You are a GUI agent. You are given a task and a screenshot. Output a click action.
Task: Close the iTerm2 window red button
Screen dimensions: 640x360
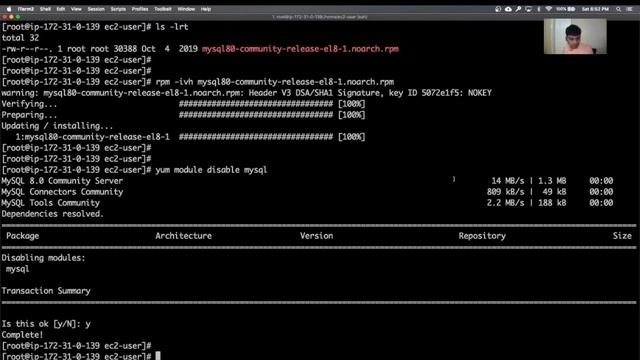point(5,17)
